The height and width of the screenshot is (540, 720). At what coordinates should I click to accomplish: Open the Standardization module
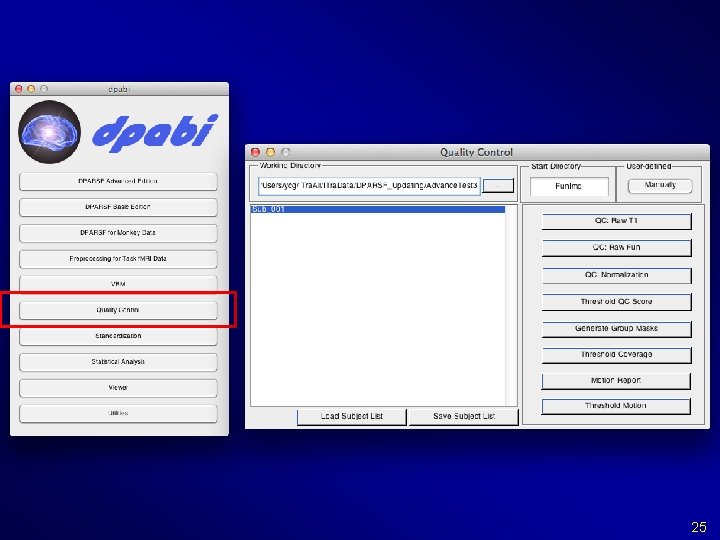(x=118, y=336)
